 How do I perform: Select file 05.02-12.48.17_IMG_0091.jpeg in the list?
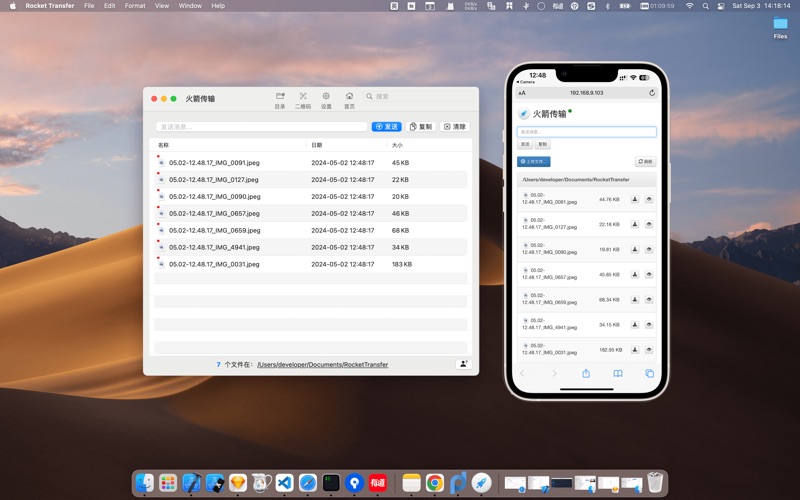[x=214, y=162]
